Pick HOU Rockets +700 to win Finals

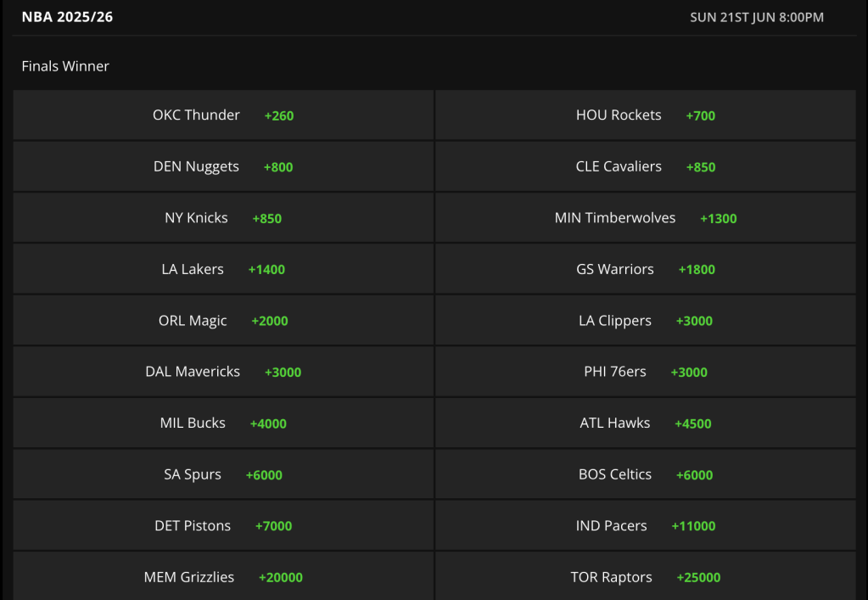[646, 115]
